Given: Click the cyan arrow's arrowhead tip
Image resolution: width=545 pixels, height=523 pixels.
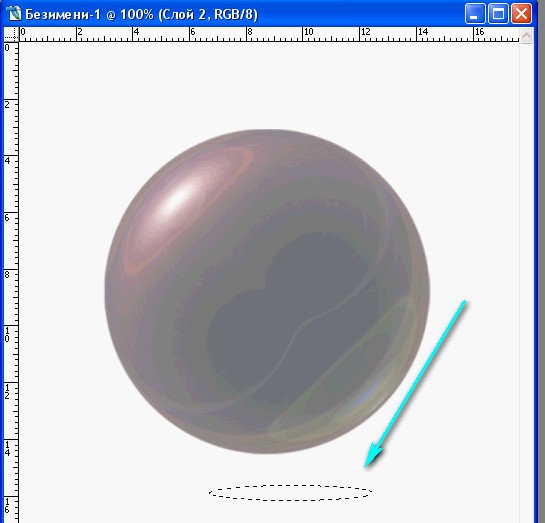Looking at the screenshot, I should coord(366,466).
